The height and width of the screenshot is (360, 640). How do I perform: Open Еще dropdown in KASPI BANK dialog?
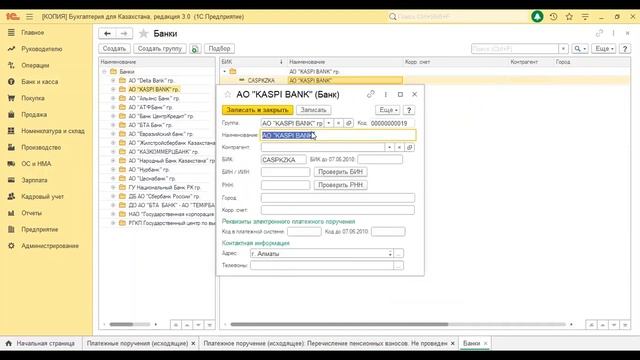click(388, 110)
